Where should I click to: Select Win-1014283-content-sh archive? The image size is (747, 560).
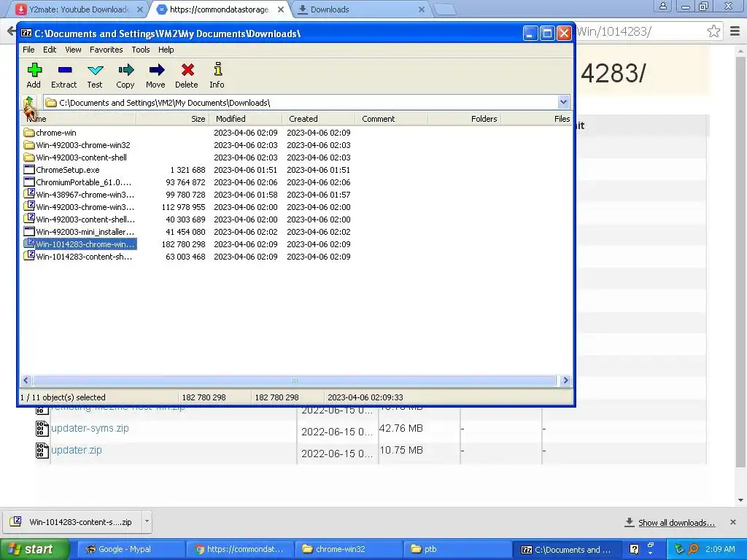pos(77,256)
